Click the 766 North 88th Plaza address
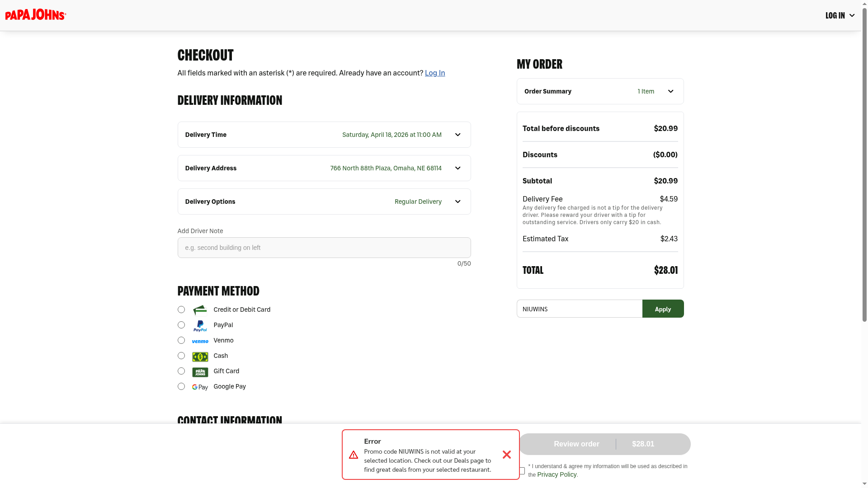This screenshot has height=488, width=868. pos(386,168)
